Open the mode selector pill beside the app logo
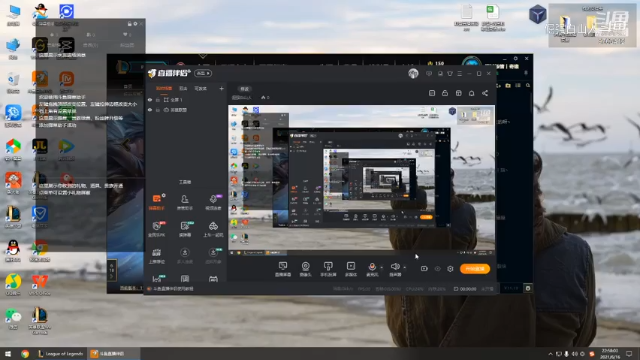 [203, 73]
